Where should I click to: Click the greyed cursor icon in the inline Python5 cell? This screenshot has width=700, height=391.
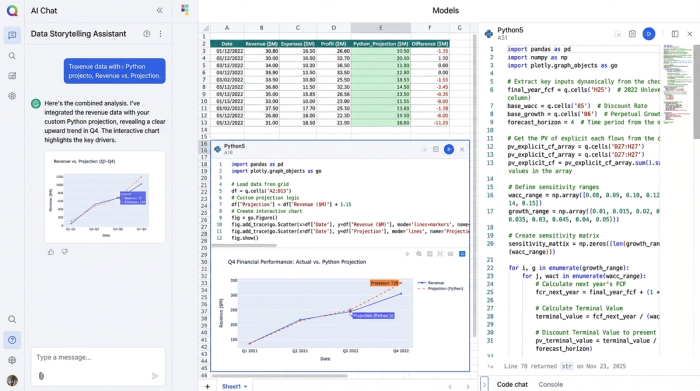(x=424, y=150)
